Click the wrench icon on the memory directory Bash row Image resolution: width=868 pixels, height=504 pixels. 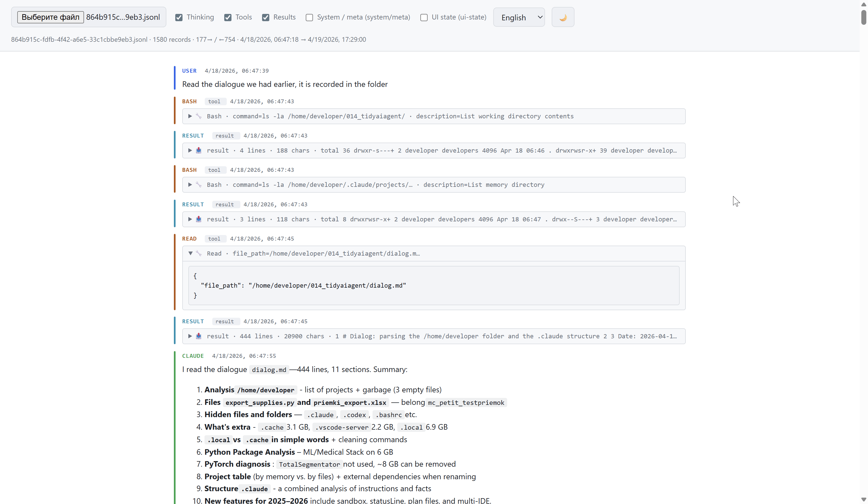[x=199, y=185]
